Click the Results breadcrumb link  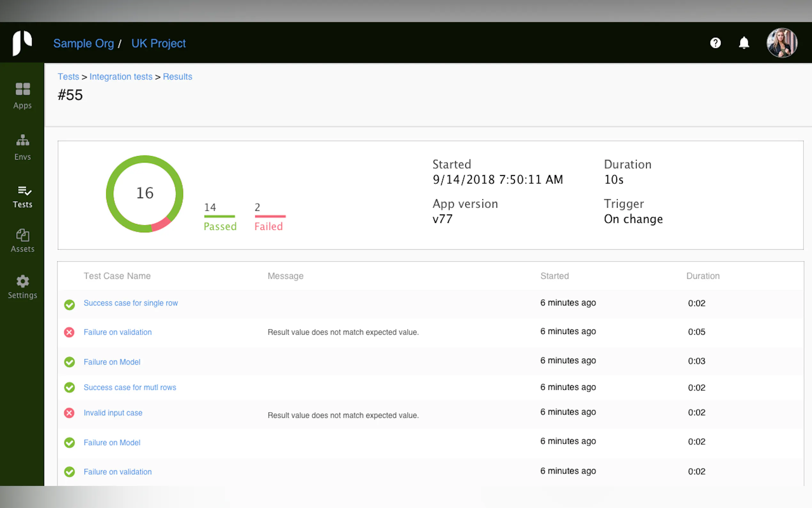[177, 76]
